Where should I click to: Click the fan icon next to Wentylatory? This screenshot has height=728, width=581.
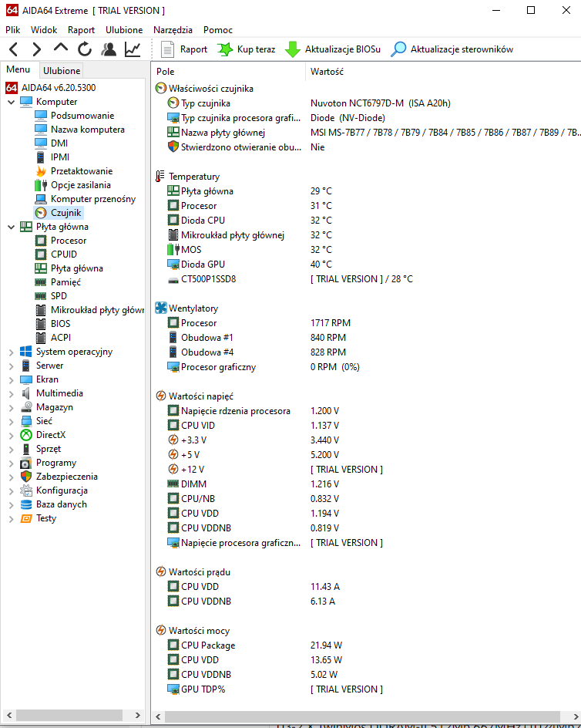coord(160,308)
